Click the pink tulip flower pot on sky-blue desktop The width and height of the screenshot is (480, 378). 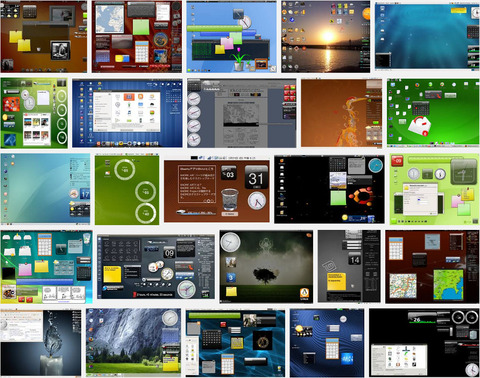coord(240,59)
